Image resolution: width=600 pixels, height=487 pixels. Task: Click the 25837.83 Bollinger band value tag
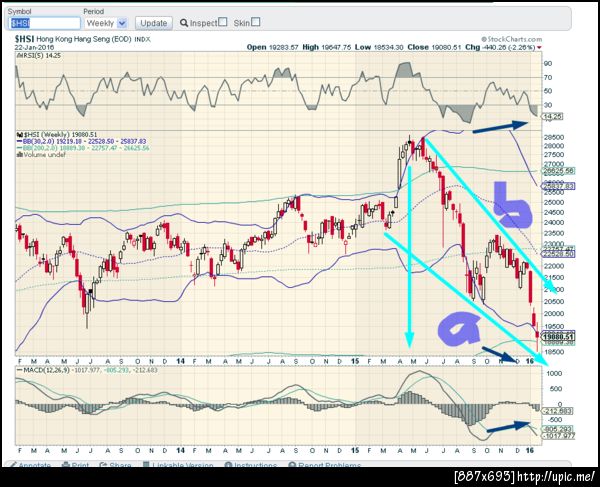(559, 186)
